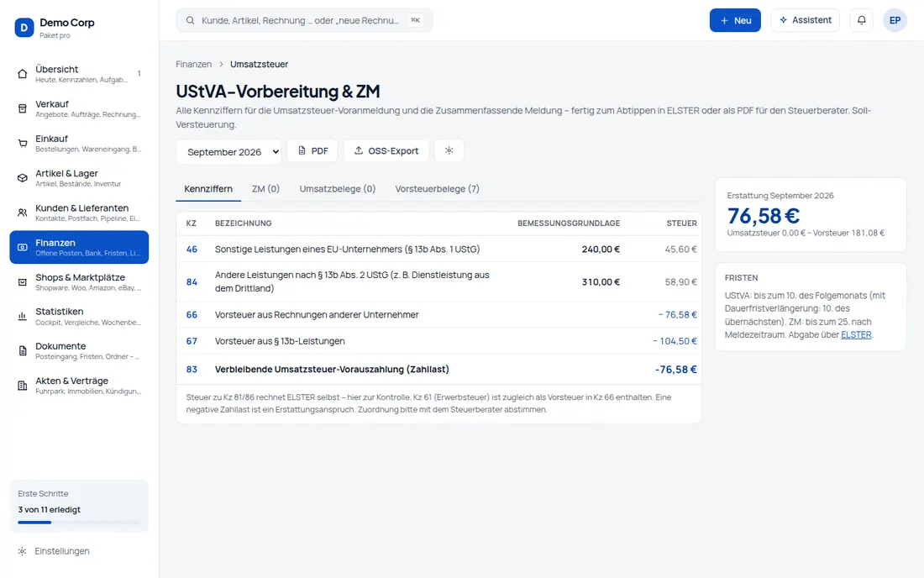Click the 45,60 € Steuer value
The height and width of the screenshot is (578, 924).
(x=680, y=250)
